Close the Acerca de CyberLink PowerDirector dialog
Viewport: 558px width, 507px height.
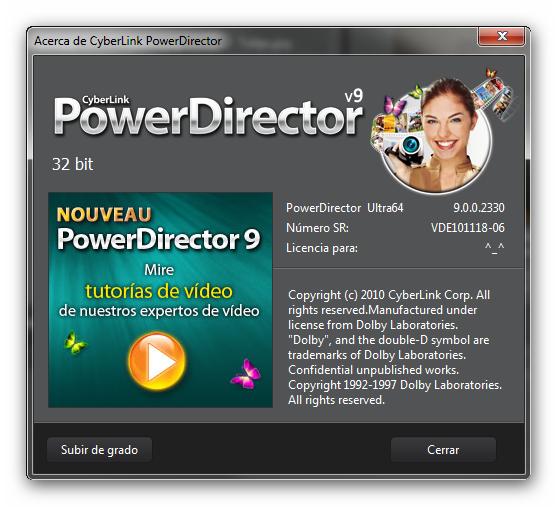(x=501, y=36)
